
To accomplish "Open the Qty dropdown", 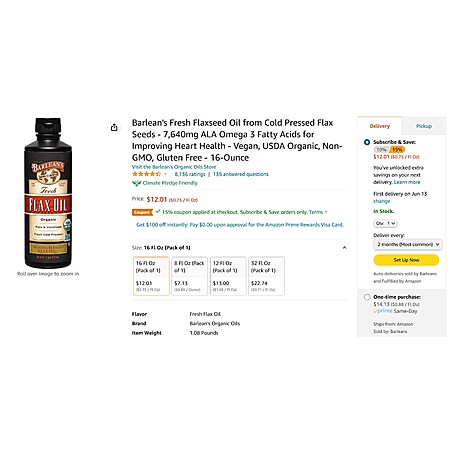I will click(385, 223).
